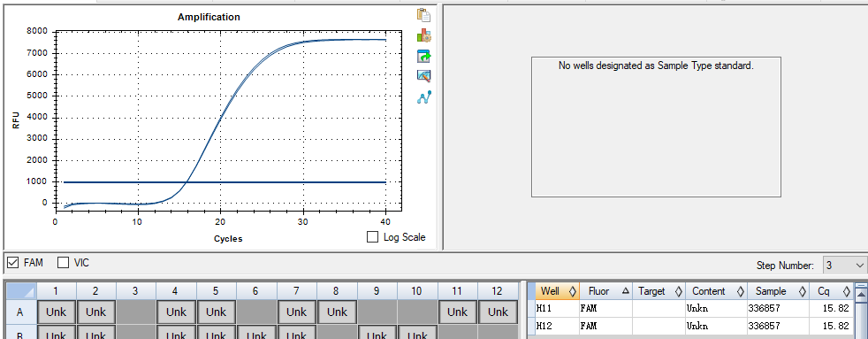Click the Amplification chart title
Screen dimensions: 868x339
pyautogui.click(x=209, y=17)
